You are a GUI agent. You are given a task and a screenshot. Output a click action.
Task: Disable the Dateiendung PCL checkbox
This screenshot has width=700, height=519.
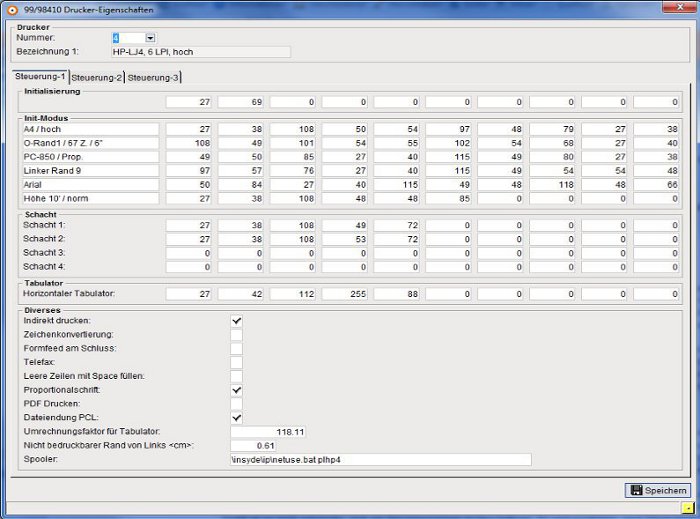tap(237, 418)
